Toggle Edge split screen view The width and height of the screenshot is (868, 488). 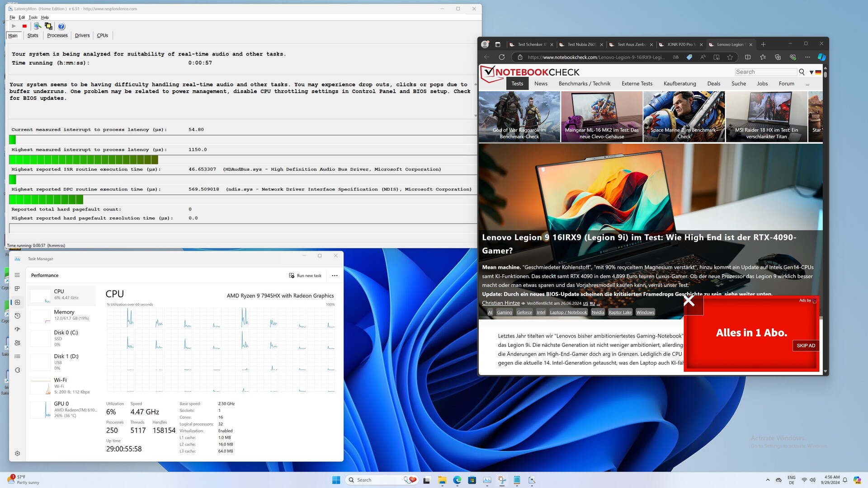click(x=747, y=57)
